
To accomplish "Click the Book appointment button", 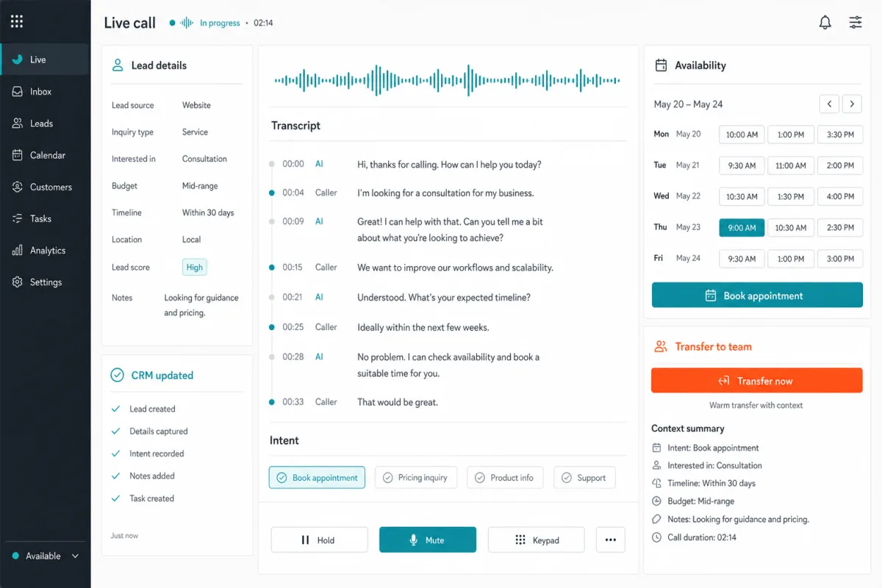I will pyautogui.click(x=757, y=295).
